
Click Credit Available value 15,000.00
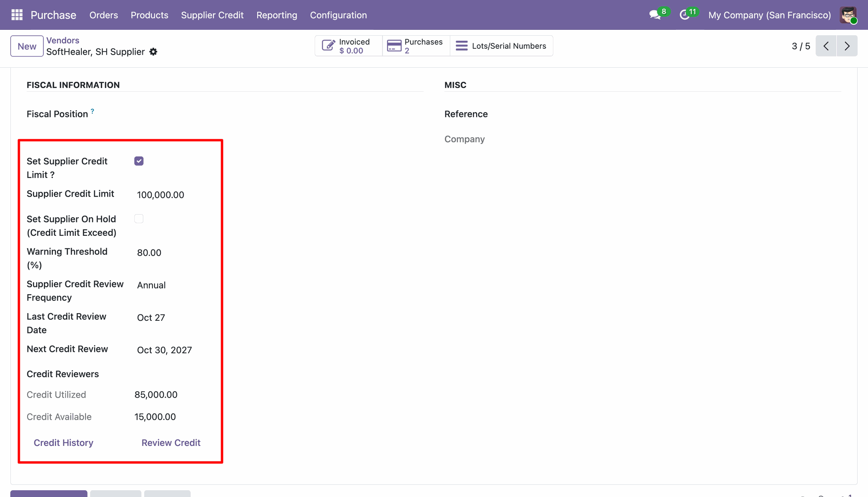(155, 417)
